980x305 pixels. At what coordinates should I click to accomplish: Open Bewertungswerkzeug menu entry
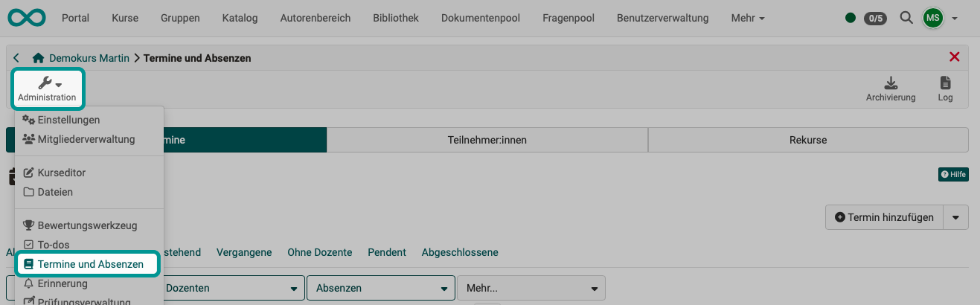click(89, 225)
